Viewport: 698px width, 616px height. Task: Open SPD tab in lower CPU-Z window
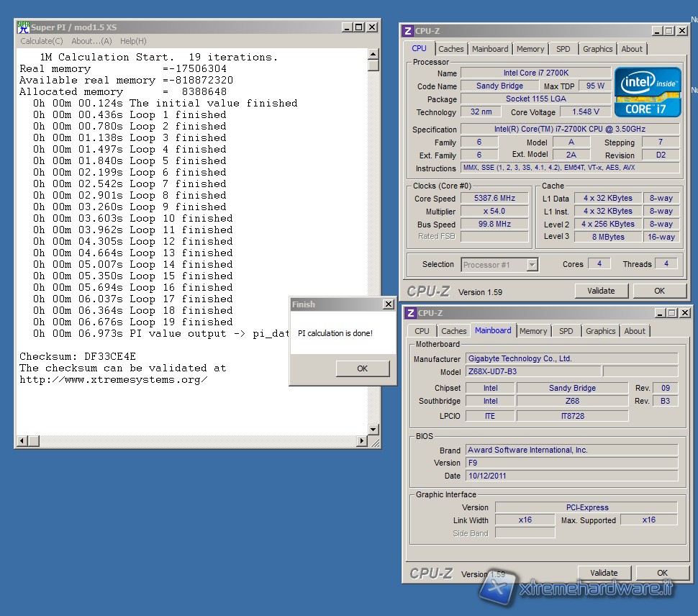pyautogui.click(x=566, y=331)
